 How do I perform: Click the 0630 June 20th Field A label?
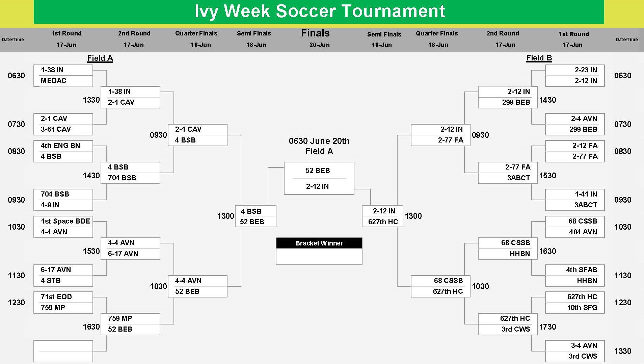click(319, 146)
